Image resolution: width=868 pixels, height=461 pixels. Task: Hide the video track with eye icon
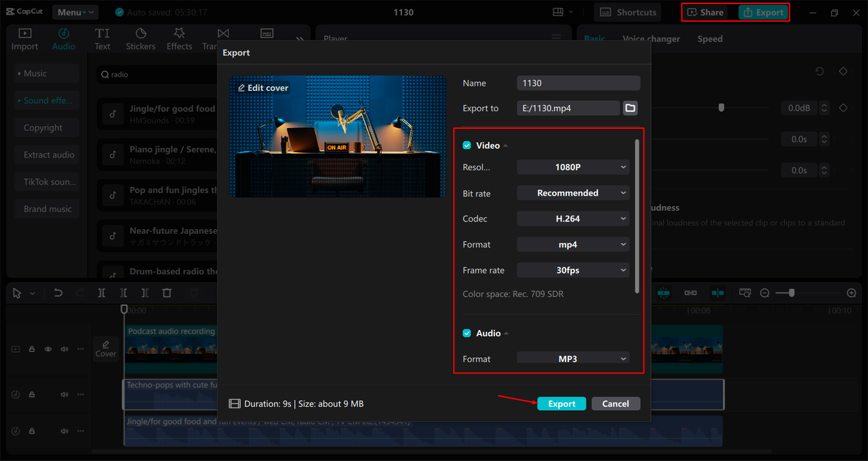tap(48, 349)
